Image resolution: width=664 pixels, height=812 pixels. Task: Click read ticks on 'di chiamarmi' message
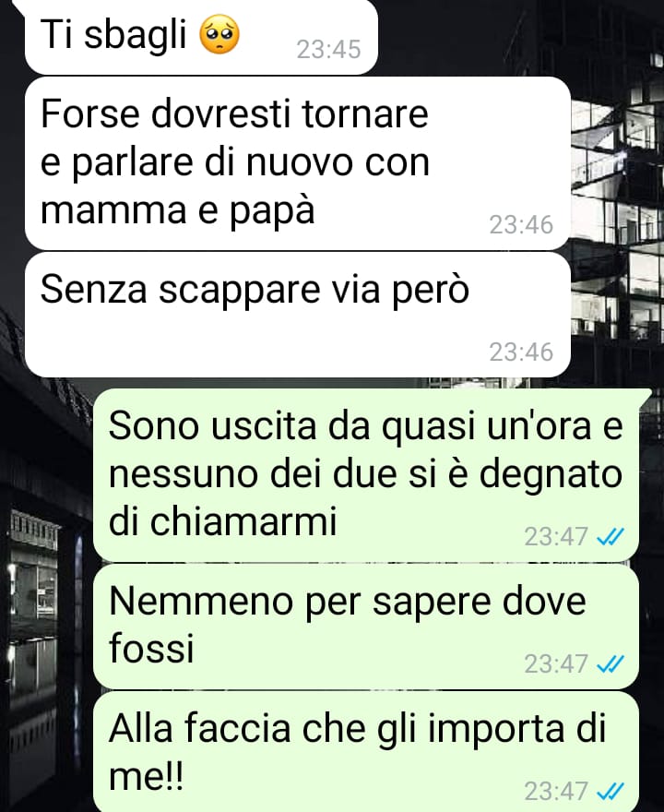point(611,536)
